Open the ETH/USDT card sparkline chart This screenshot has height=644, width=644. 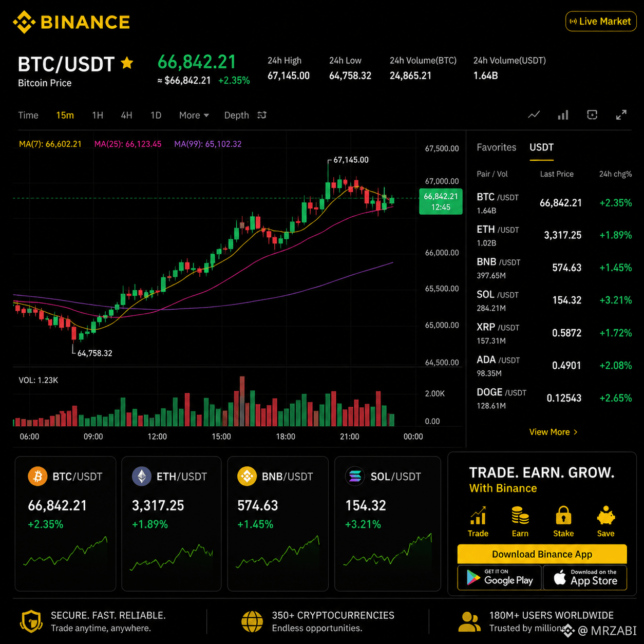tap(171, 557)
